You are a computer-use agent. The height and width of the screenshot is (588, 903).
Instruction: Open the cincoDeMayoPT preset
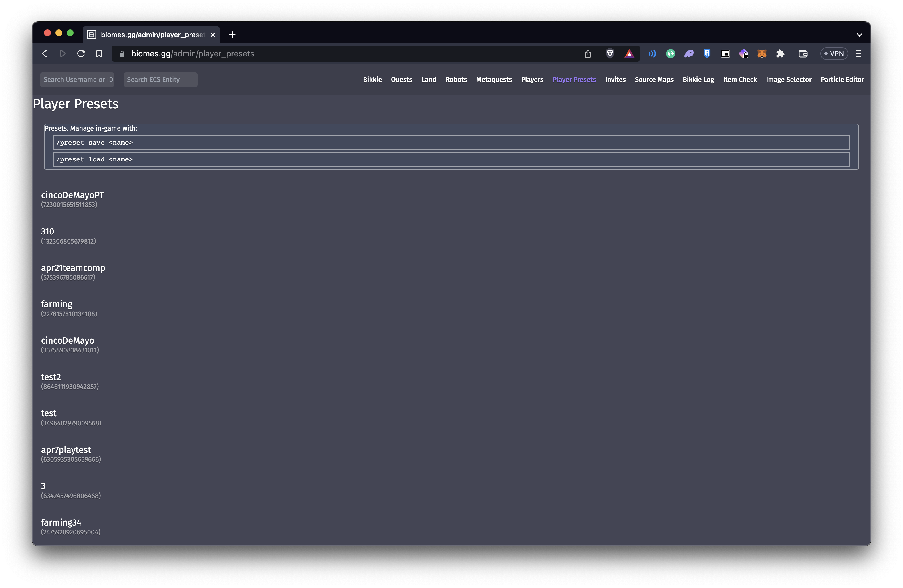72,195
